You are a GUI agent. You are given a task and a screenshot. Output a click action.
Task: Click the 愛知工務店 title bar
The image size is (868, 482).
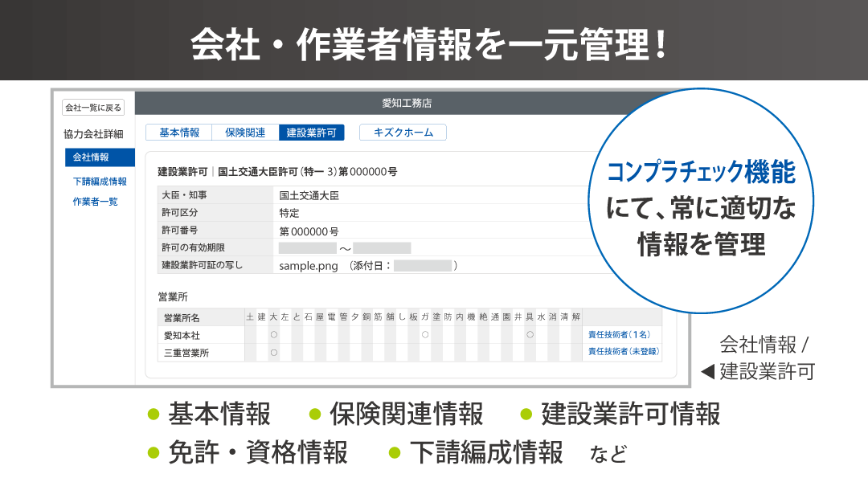406,103
